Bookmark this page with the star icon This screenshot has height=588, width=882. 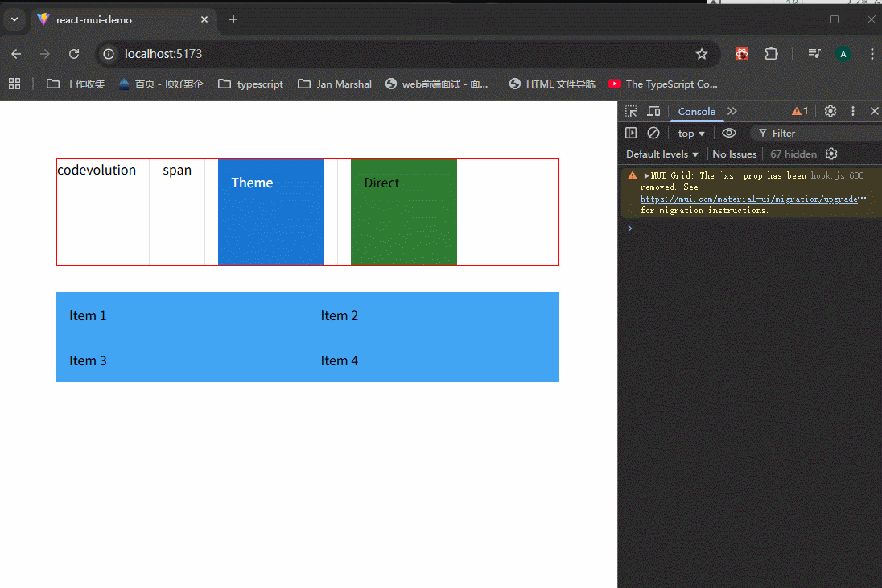pos(702,54)
